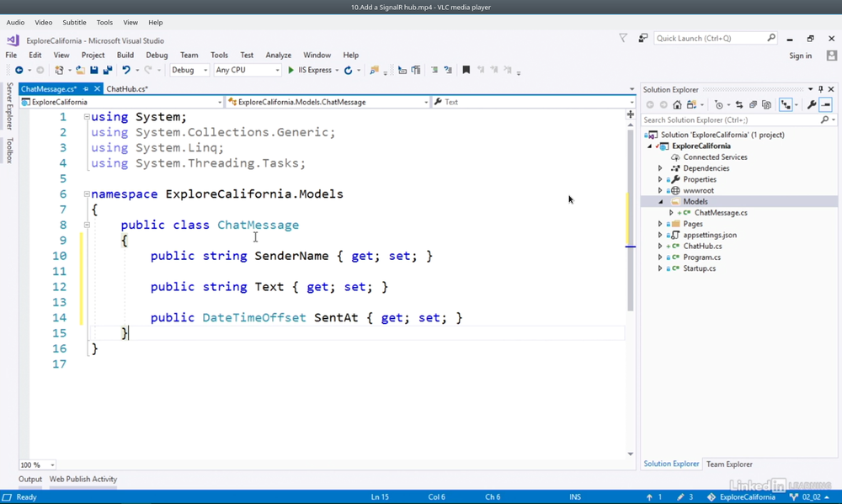Image resolution: width=842 pixels, height=504 pixels.
Task: Click the Home icon in Solution Explorer
Action: point(677,104)
